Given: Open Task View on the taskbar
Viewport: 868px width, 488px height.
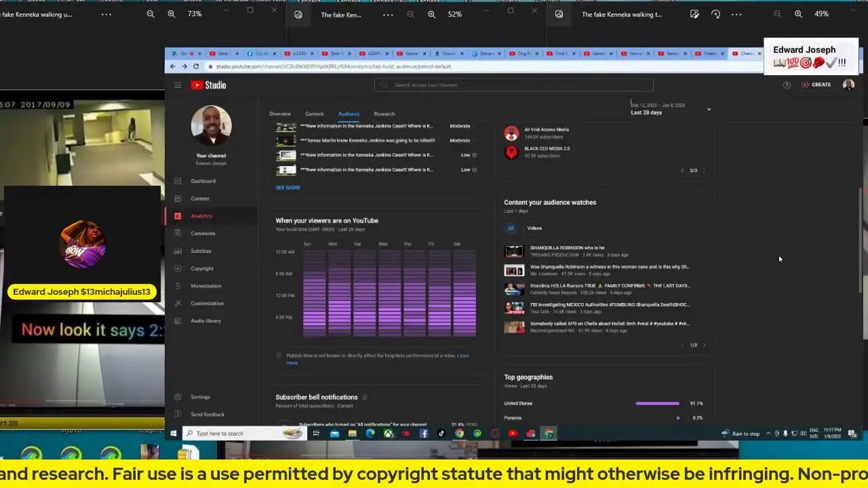Looking at the screenshot, I should [316, 434].
